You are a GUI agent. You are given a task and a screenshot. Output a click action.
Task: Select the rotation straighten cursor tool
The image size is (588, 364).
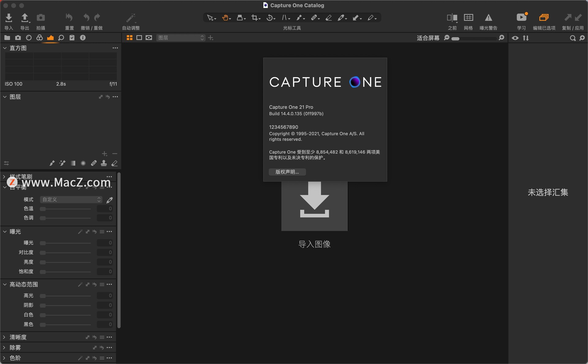271,18
